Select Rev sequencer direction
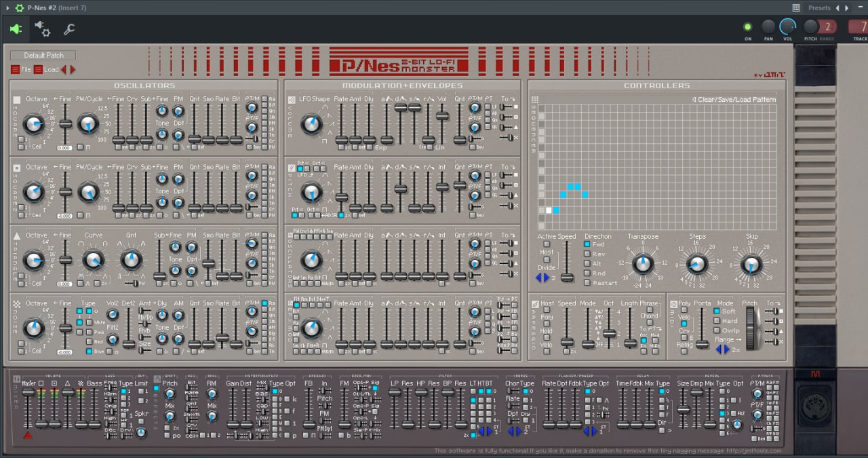868x458 pixels. [587, 254]
